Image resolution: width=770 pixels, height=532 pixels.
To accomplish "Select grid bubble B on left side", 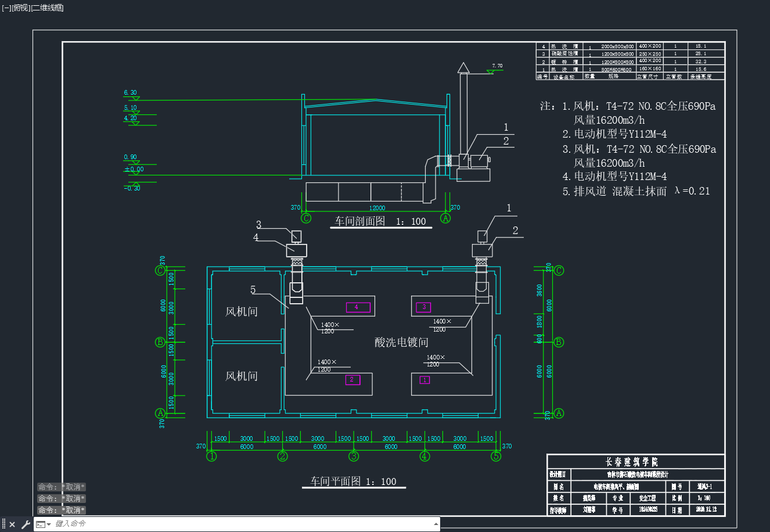I will pyautogui.click(x=160, y=342).
